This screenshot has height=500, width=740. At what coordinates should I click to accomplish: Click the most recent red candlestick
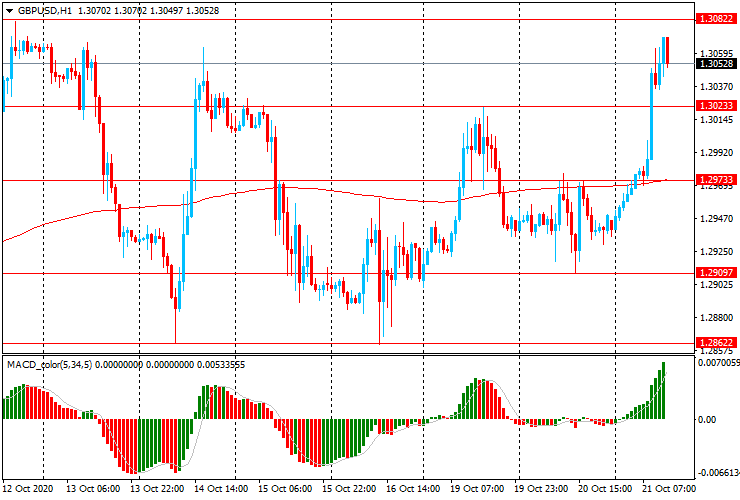point(667,51)
